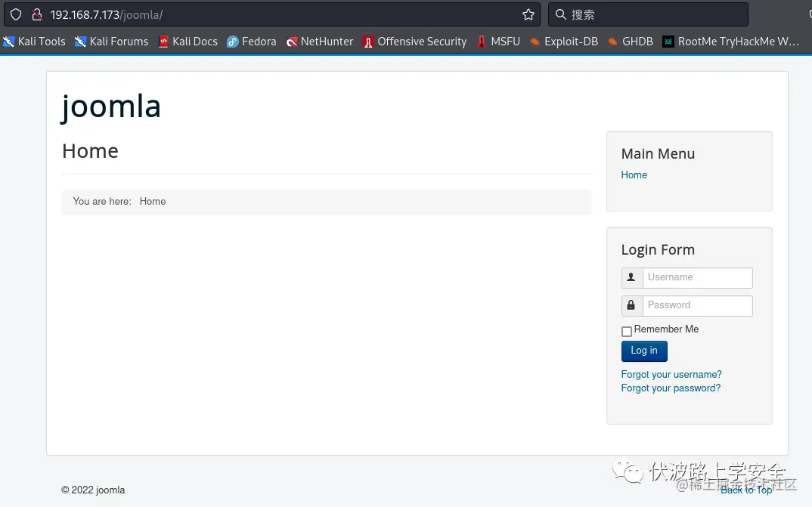This screenshot has width=812, height=507.
Task: Open the insecure connection lock icon
Action: click(x=37, y=14)
